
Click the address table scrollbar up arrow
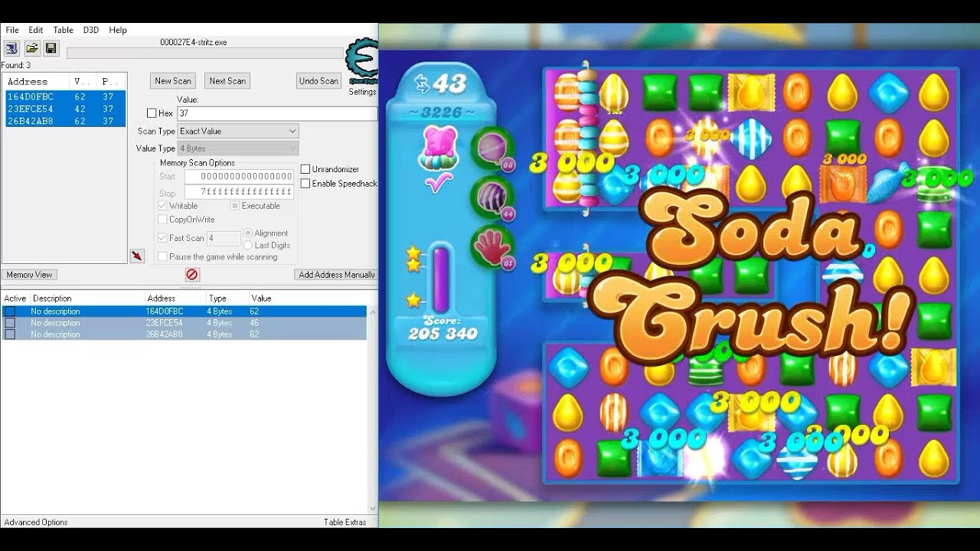(x=373, y=311)
